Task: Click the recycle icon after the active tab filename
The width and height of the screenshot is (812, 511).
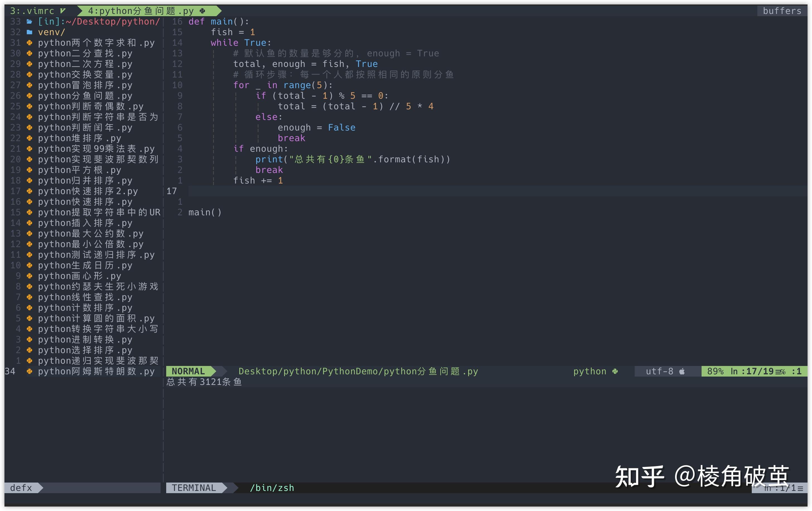Action: 202,11
